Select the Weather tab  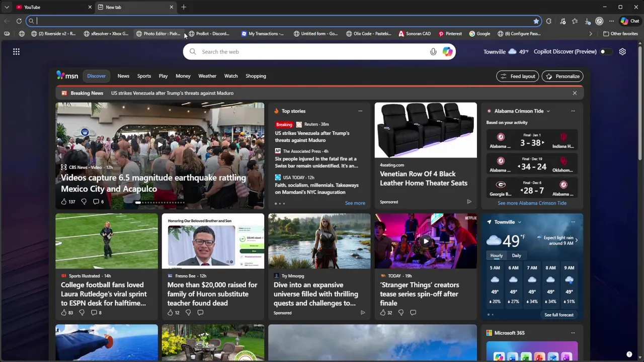tap(207, 76)
